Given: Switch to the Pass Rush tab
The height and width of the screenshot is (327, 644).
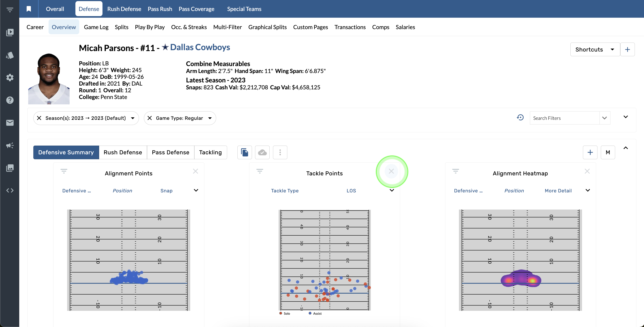Looking at the screenshot, I should [160, 9].
